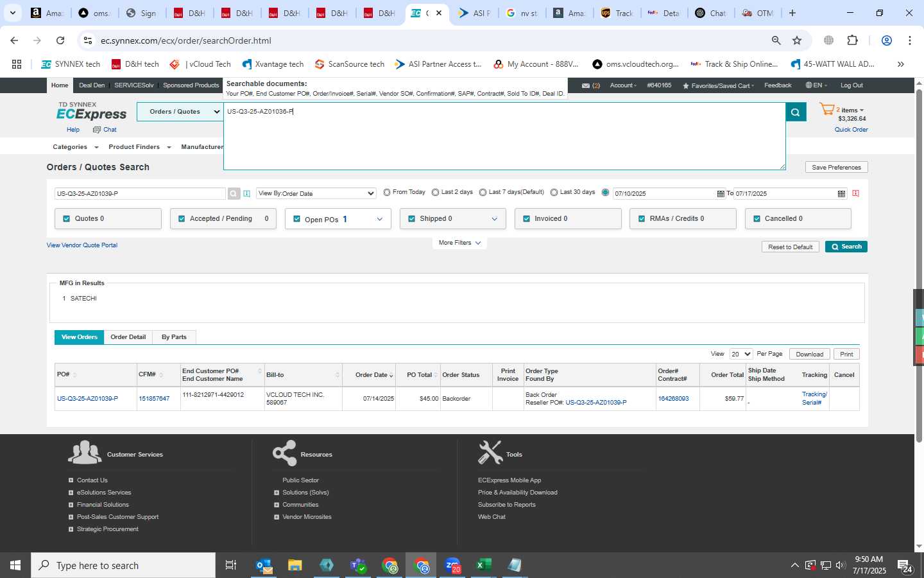Toggle the Cancelled checkbox
Viewport: 924px width, 578px height.
757,219
